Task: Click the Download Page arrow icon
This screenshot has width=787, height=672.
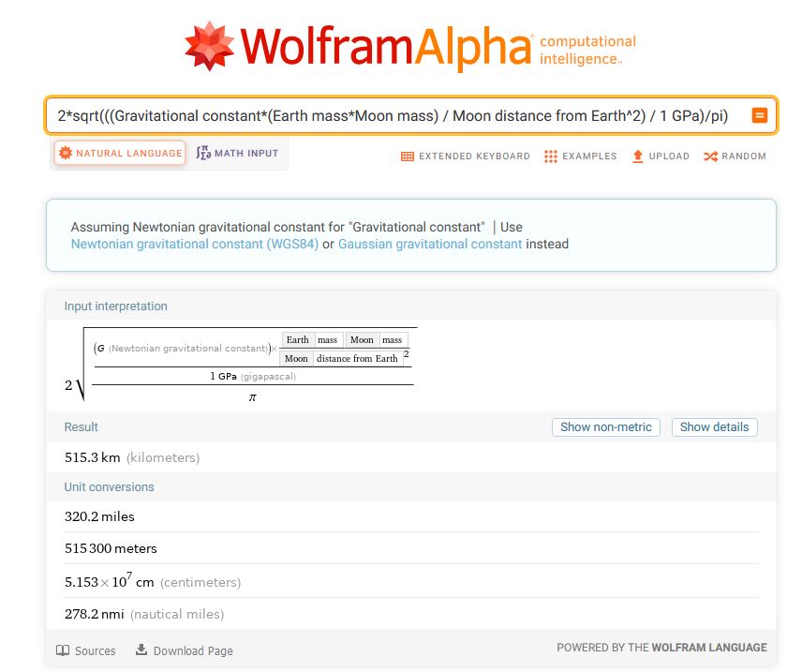Action: pyautogui.click(x=141, y=650)
